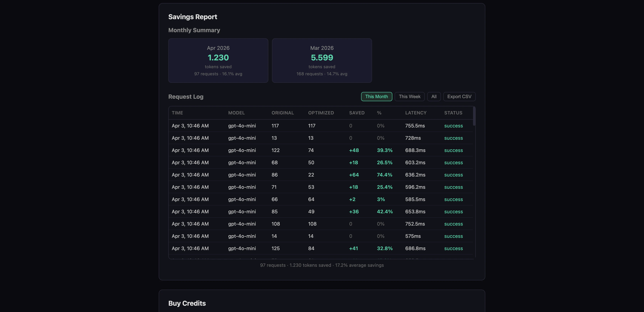This screenshot has height=312, width=644.
Task: Sort the table by MODEL column
Action: [x=236, y=113]
